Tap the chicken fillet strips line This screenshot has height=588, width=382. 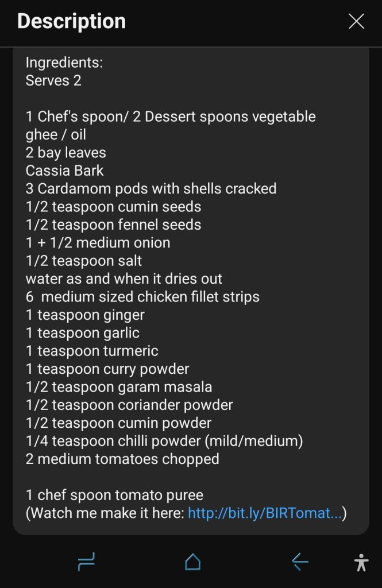[x=142, y=297]
